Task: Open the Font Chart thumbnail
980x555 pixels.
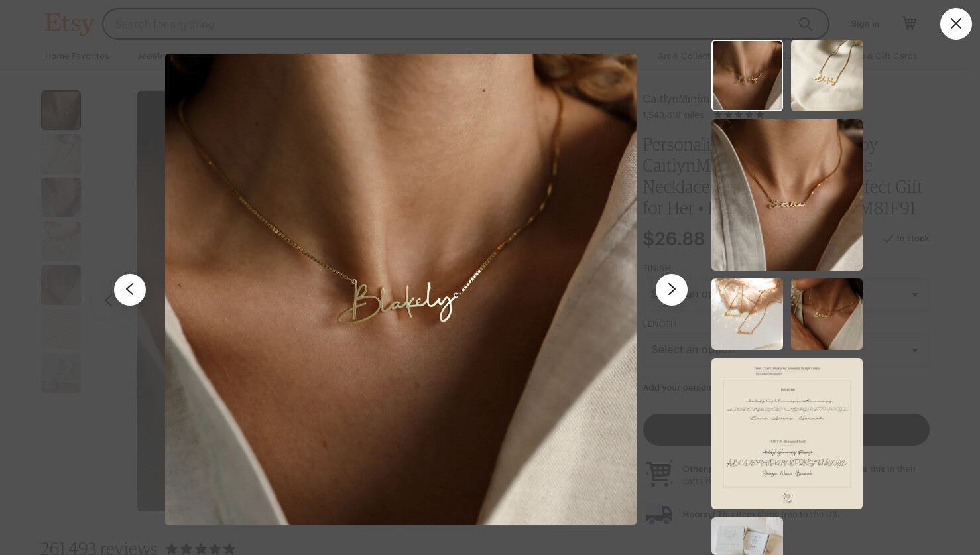Action: click(787, 434)
